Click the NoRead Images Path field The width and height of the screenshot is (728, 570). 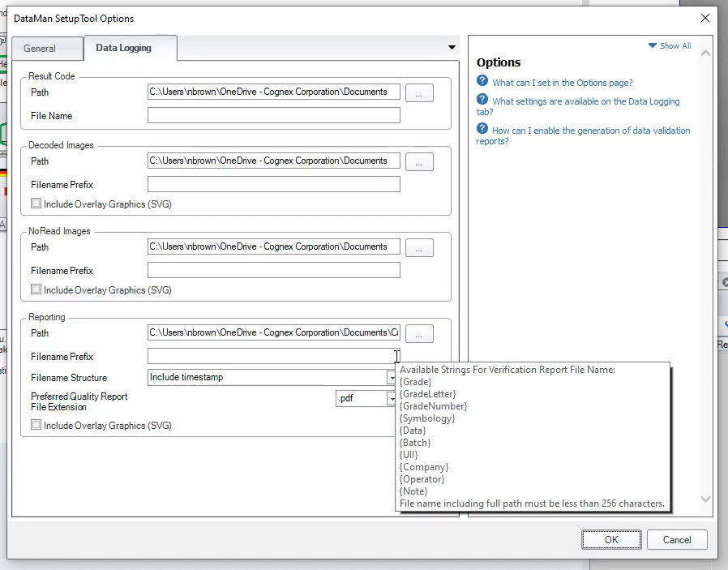(273, 246)
